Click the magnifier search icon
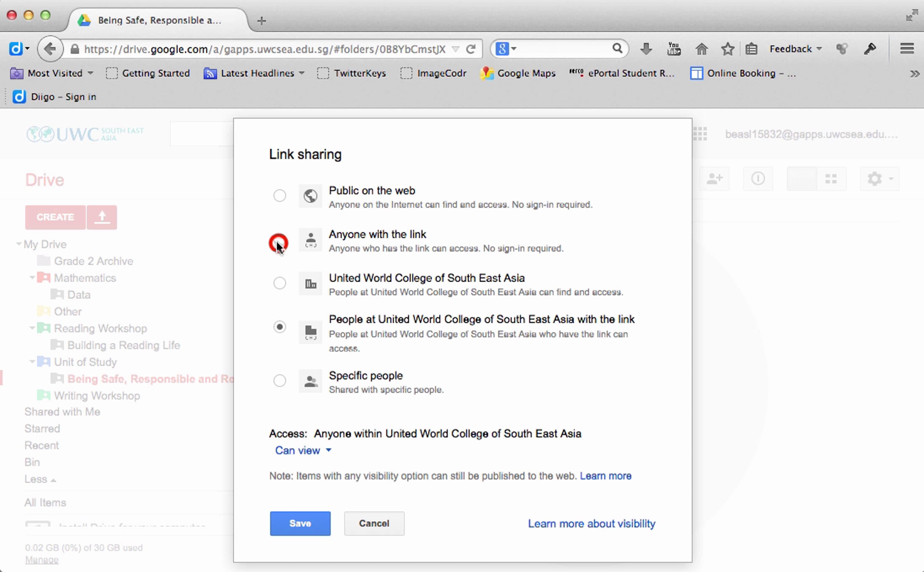The height and width of the screenshot is (572, 924). point(617,49)
